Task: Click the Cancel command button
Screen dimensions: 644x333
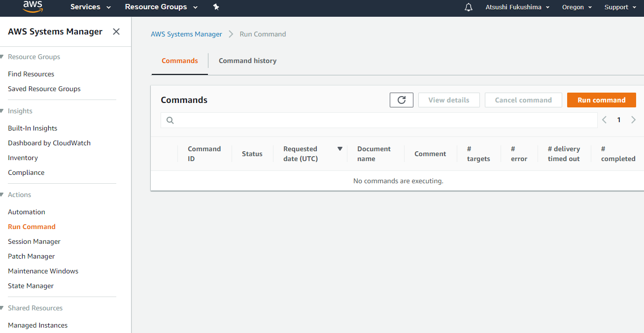Action: tap(523, 100)
